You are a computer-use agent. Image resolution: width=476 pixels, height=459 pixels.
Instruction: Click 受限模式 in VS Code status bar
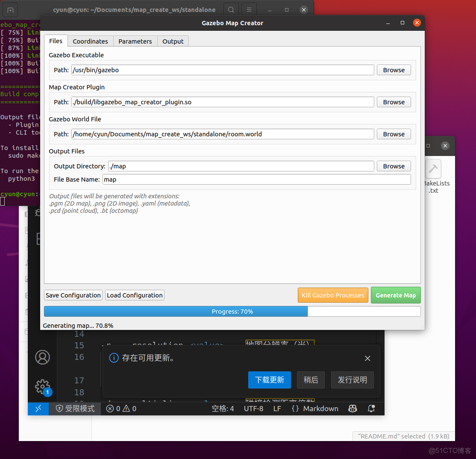(x=75, y=409)
